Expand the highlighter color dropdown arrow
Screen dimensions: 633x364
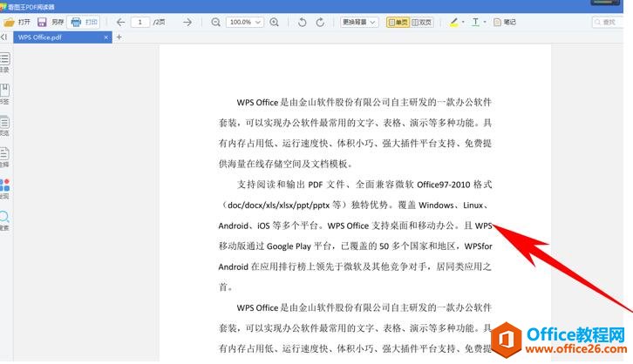[x=463, y=22]
